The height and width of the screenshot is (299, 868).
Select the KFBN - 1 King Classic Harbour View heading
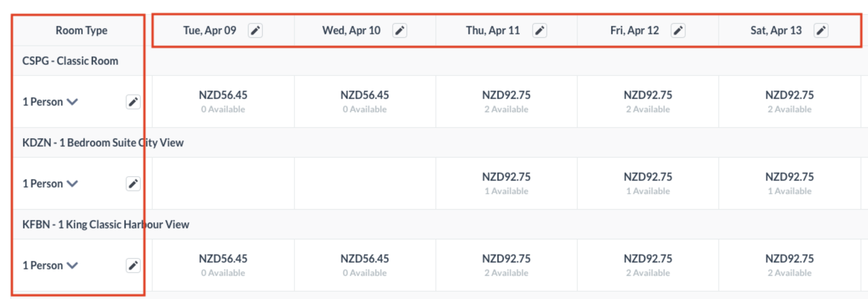[106, 225]
